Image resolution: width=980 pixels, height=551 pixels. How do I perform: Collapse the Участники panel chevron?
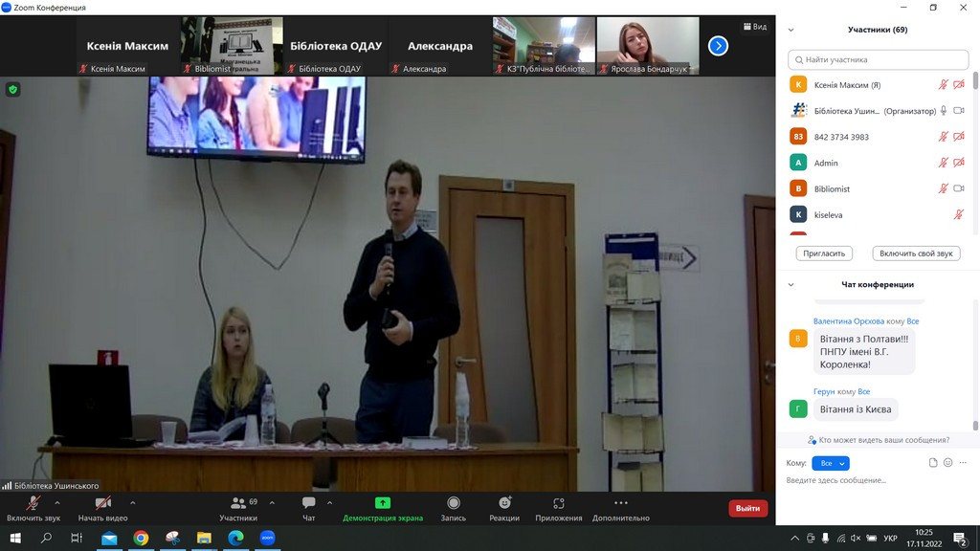[791, 30]
